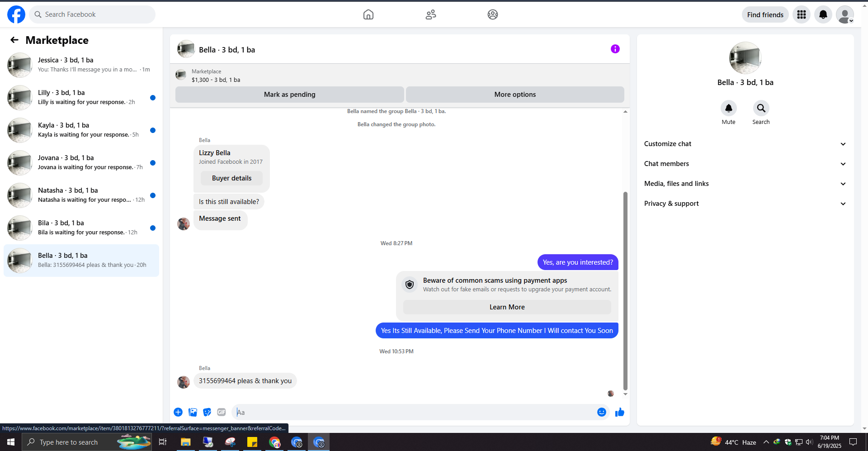Click the listing thumbnail in chat header
Image resolution: width=868 pixels, height=451 pixels.
click(186, 49)
